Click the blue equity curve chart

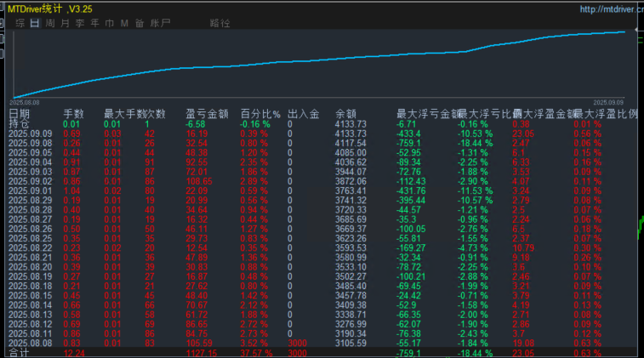pos(320,65)
